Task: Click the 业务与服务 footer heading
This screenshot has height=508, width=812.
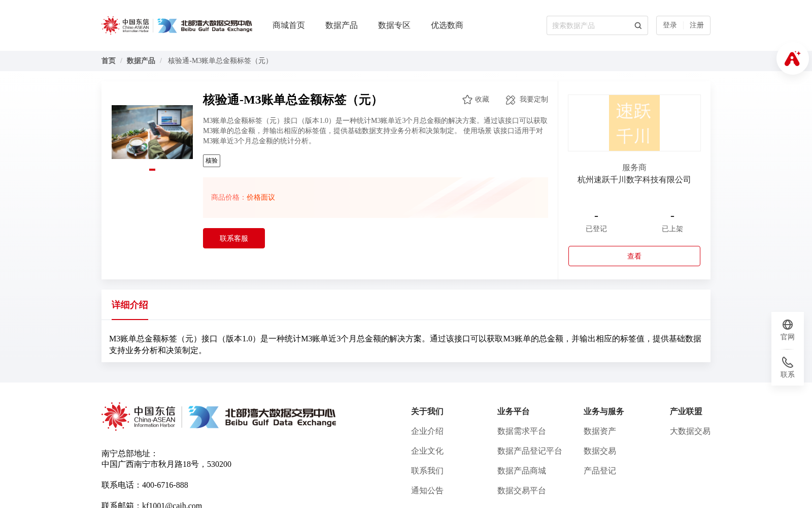Action: point(604,411)
